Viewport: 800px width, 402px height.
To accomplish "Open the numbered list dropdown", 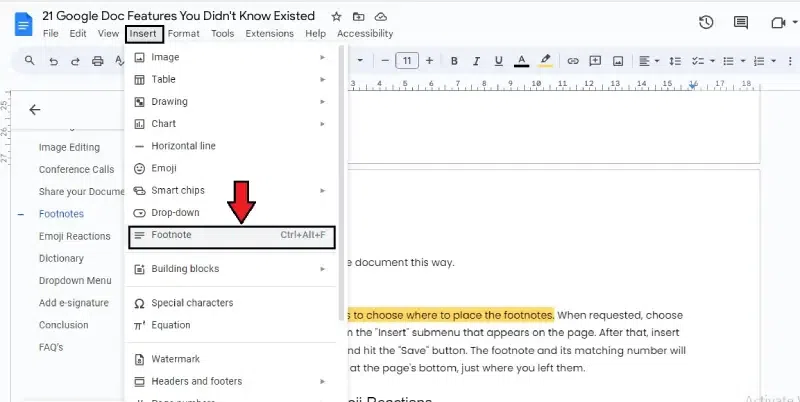I will 764,61.
